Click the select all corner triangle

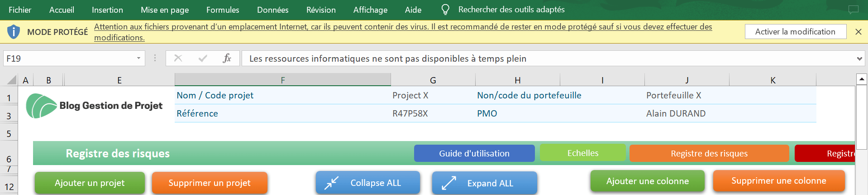[x=11, y=80]
